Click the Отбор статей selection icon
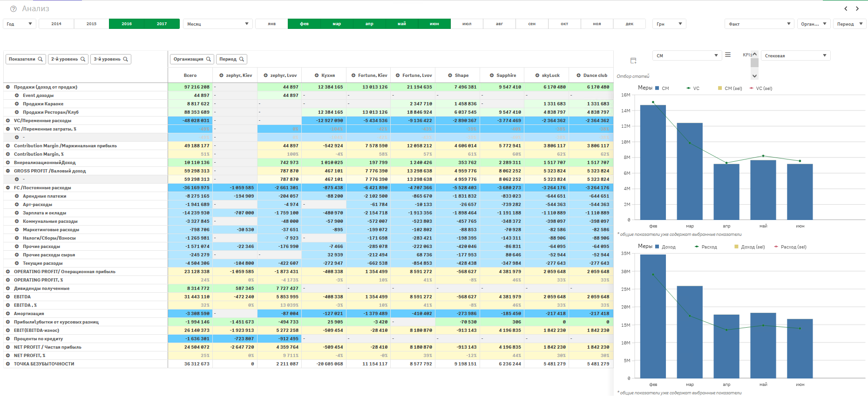The image size is (868, 399). point(633,61)
